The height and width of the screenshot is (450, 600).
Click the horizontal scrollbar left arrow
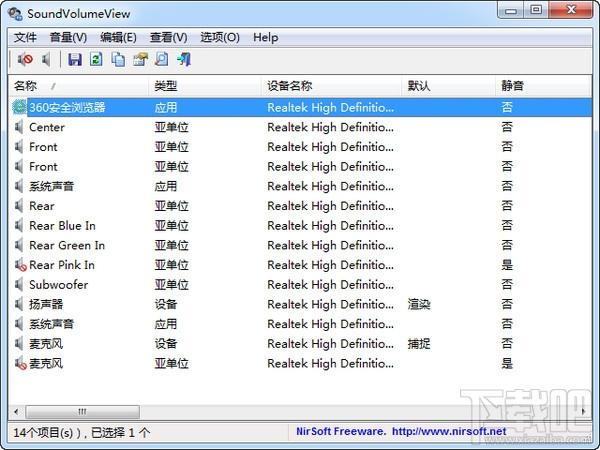(16, 412)
